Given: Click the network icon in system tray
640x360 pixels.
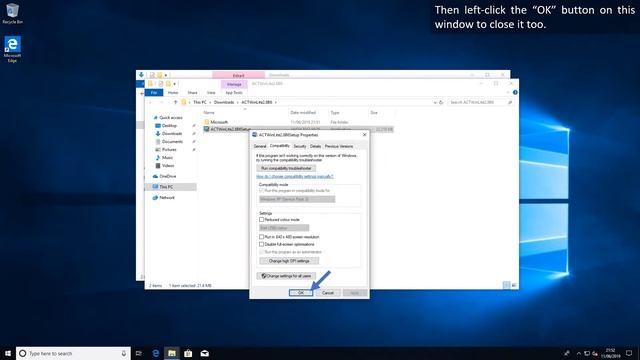Looking at the screenshot, I should (x=587, y=353).
